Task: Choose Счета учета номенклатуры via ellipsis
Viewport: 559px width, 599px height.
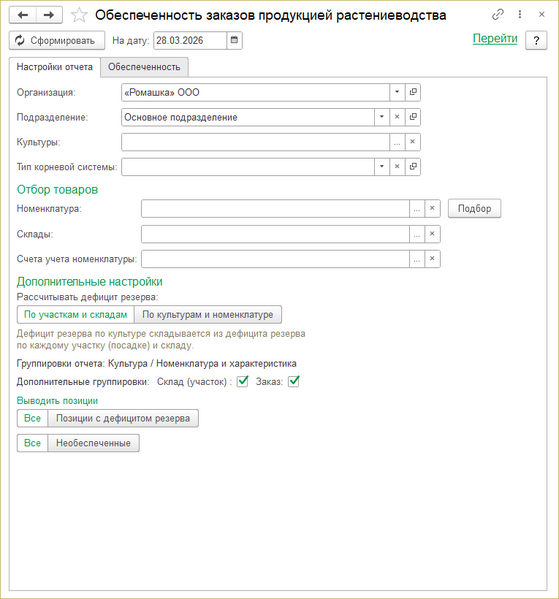Action: tap(417, 259)
